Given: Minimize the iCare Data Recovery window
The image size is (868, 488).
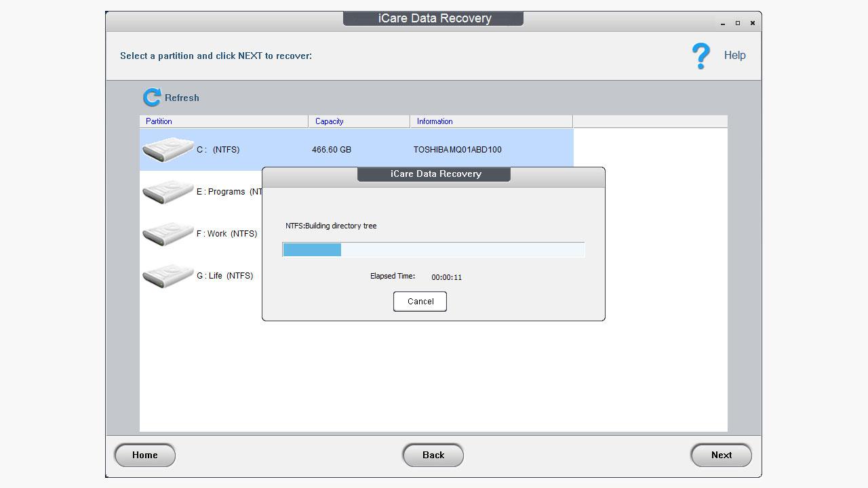Looking at the screenshot, I should (x=722, y=22).
